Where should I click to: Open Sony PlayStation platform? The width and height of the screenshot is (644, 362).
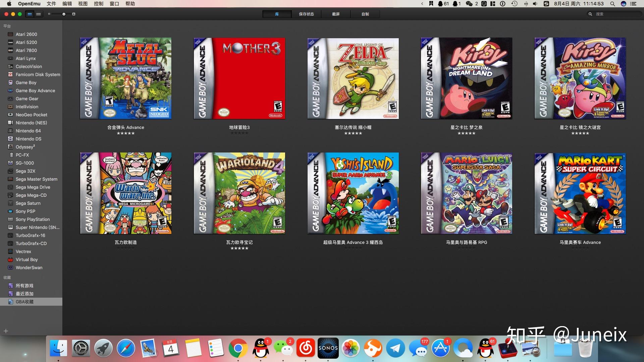33,219
